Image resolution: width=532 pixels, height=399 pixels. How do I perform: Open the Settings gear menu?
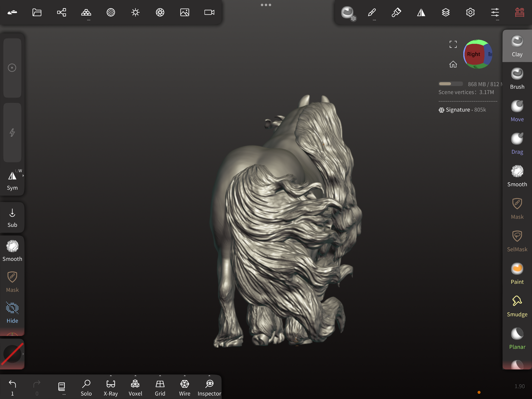tap(470, 12)
